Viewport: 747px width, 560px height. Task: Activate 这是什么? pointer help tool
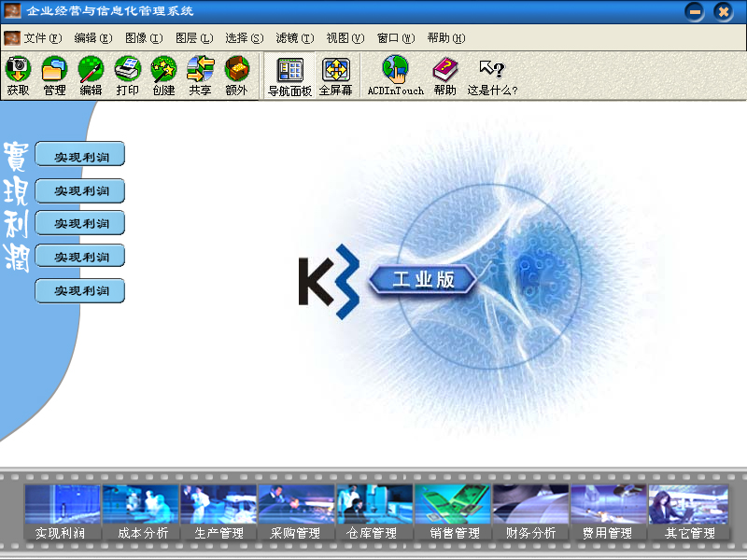point(492,77)
